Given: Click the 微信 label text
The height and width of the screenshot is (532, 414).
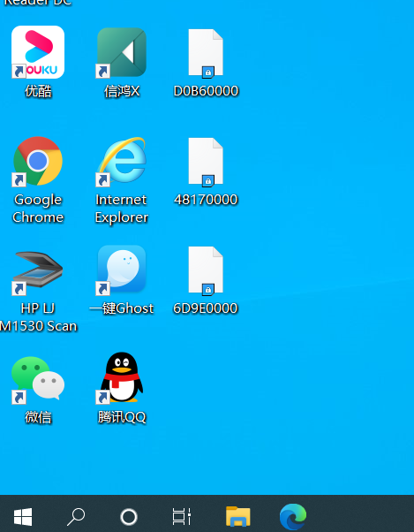Looking at the screenshot, I should [38, 417].
